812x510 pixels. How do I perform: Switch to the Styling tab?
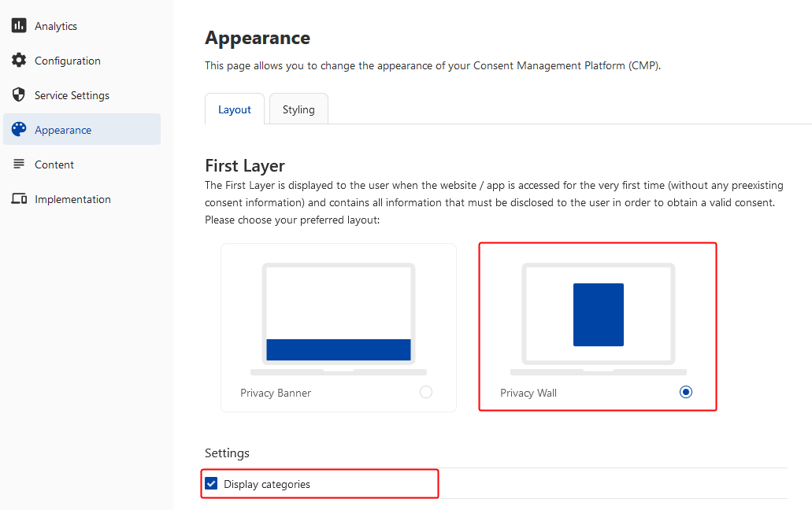coord(298,109)
